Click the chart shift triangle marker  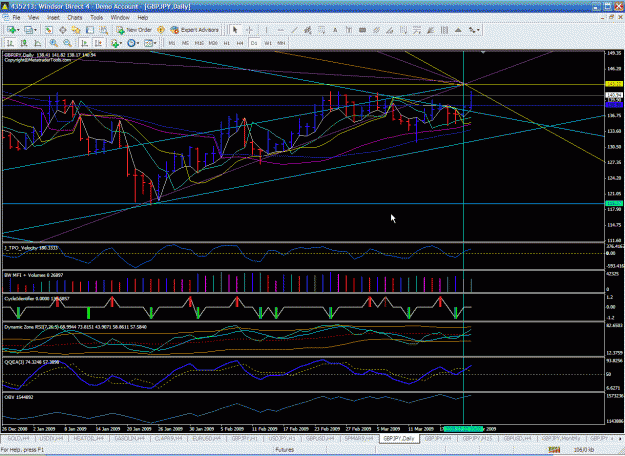click(483, 52)
